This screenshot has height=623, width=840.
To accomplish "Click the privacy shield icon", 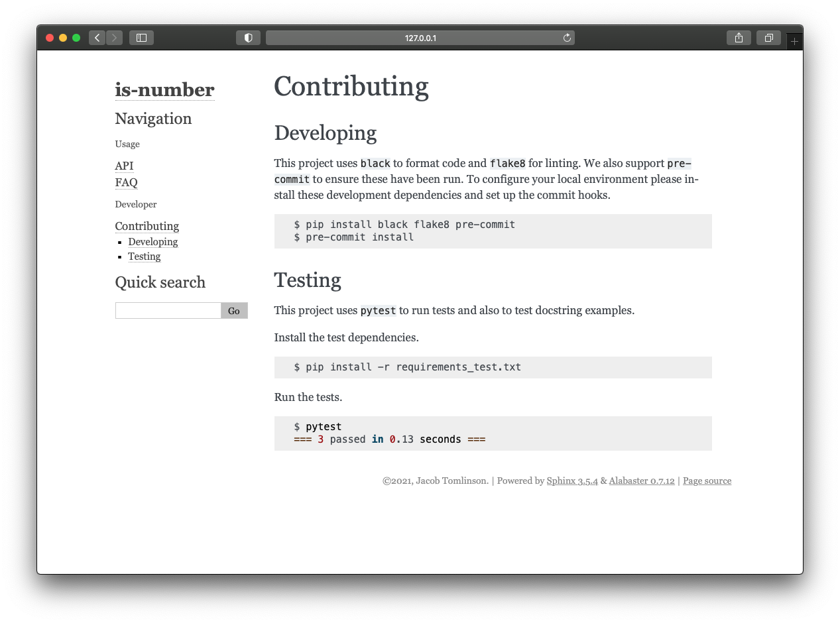I will click(x=248, y=38).
